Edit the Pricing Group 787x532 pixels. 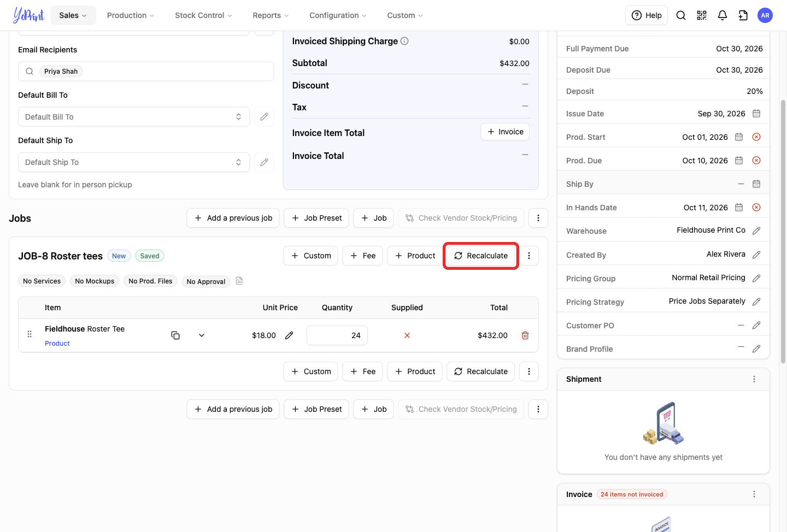(x=756, y=279)
